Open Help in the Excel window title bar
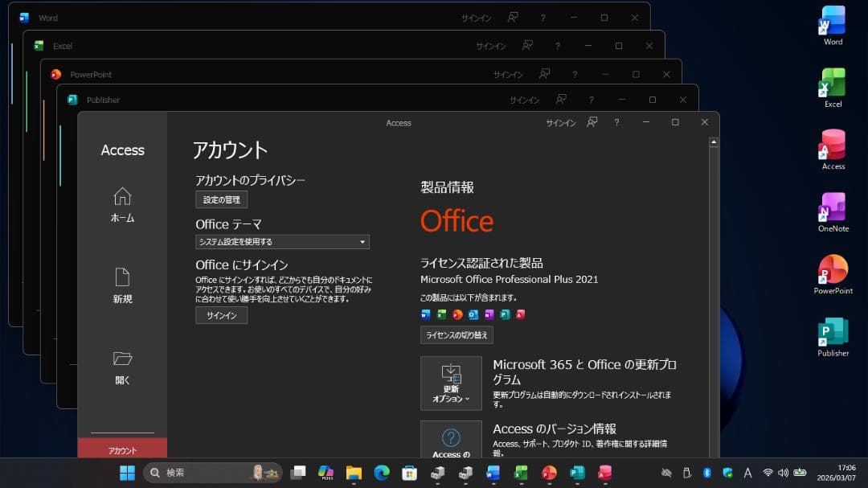 (x=558, y=46)
